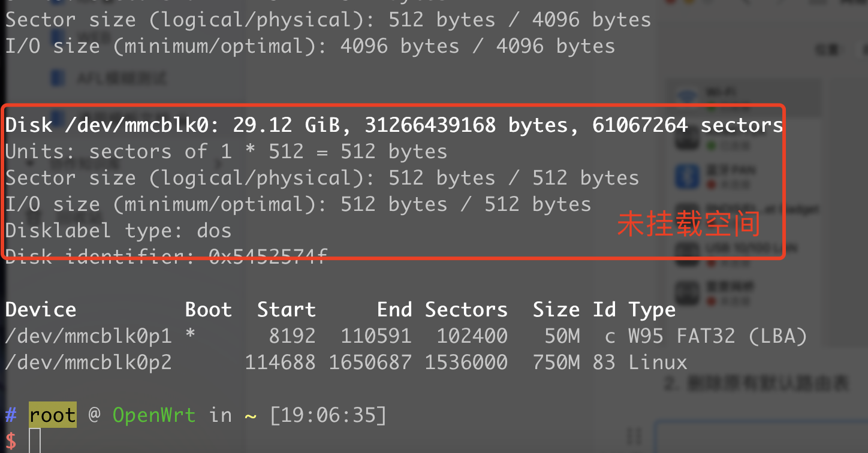
Task: Click the highlighted root username in prompt
Action: pyautogui.click(x=53, y=415)
